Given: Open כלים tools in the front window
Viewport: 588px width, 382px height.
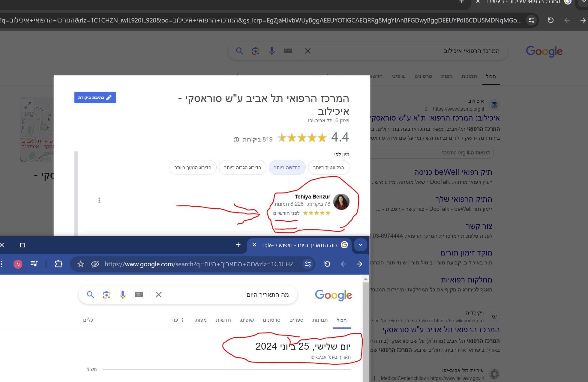Looking at the screenshot, I should click(x=88, y=320).
